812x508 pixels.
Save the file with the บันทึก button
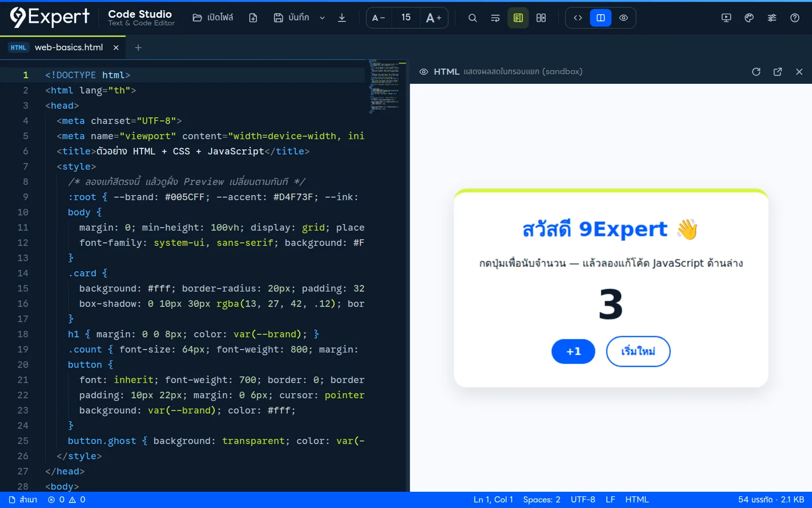point(291,18)
